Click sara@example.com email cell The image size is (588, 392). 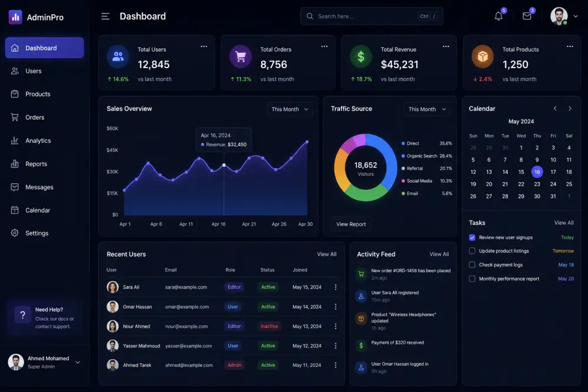[186, 287]
